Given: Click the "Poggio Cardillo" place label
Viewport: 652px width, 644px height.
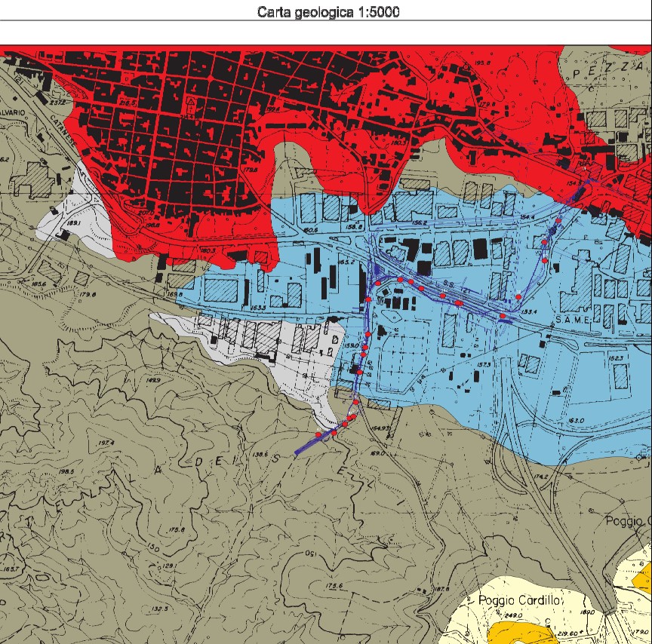Looking at the screenshot, I should [522, 600].
